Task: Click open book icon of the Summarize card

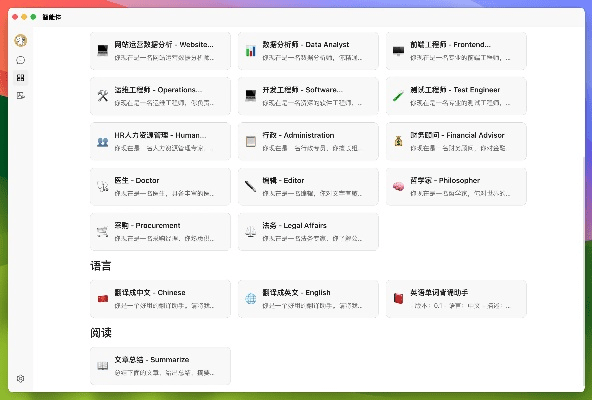Action: pyautogui.click(x=103, y=366)
